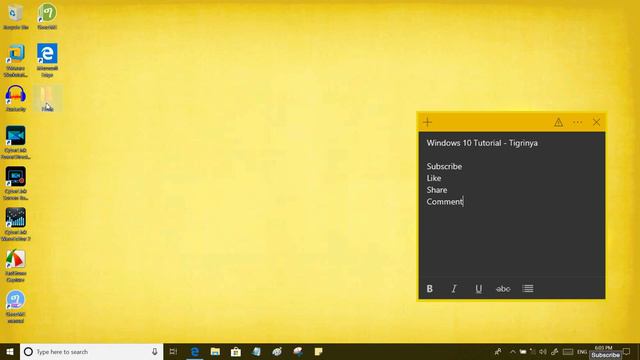
Task: Select the CyberLink Screen Recorder desktop shortcut
Action: (x=16, y=183)
